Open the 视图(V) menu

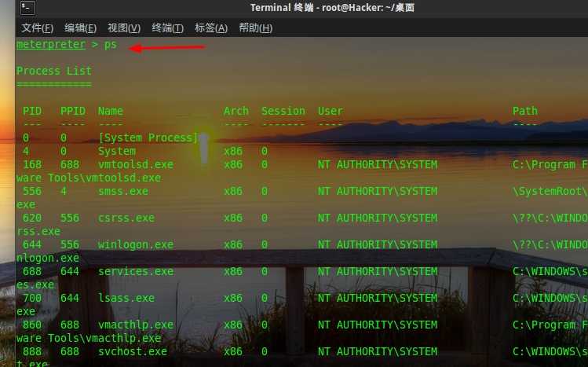pyautogui.click(x=124, y=28)
